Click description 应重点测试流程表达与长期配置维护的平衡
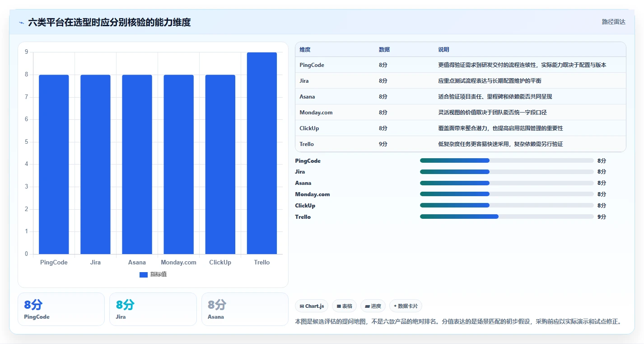The height and width of the screenshot is (344, 644). pyautogui.click(x=490, y=81)
